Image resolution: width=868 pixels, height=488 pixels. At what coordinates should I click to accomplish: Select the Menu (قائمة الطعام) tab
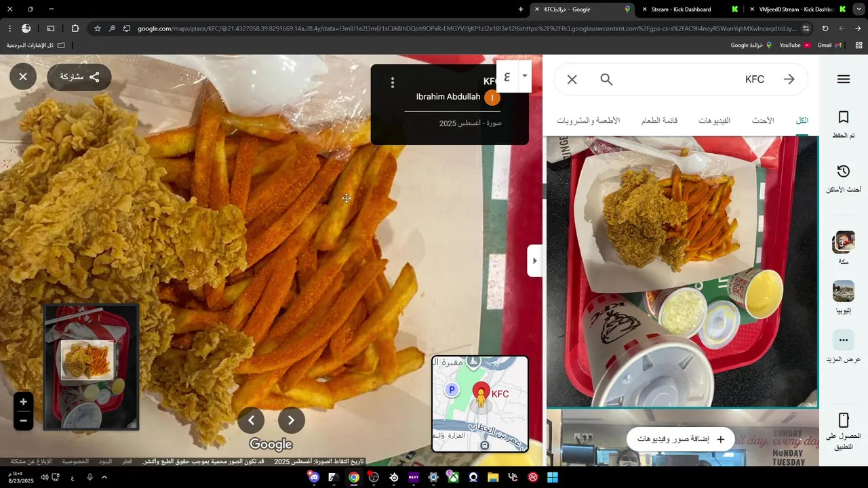(660, 121)
